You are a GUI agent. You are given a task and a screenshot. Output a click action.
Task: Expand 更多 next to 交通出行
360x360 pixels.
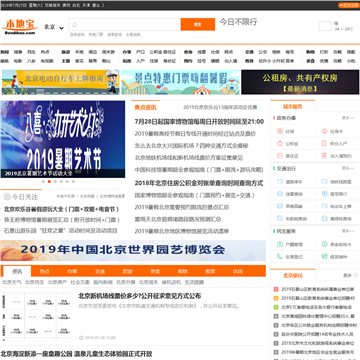348,168
